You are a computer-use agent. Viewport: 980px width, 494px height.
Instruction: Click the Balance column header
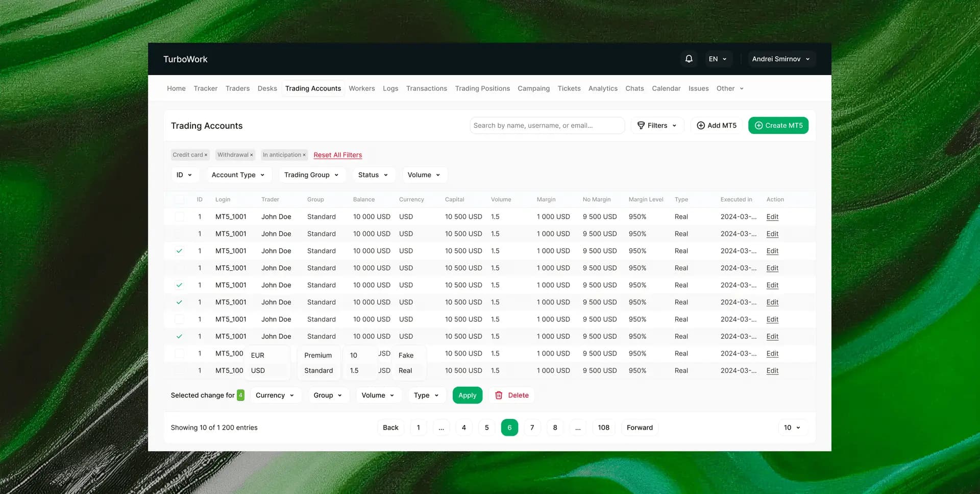[364, 199]
